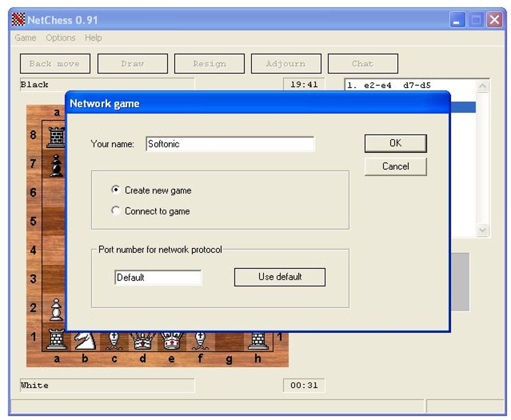Screen dimensions: 511x420
Task: Select the white knight on b1
Action: [x=85, y=341]
